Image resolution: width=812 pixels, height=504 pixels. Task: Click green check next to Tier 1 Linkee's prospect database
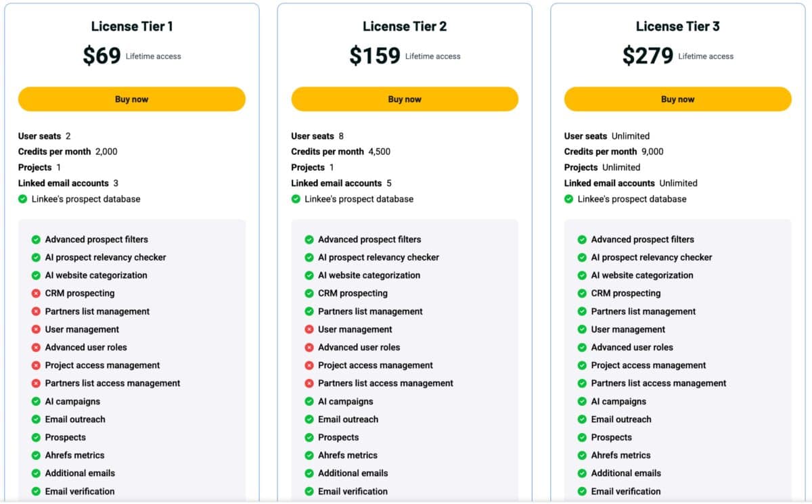pyautogui.click(x=22, y=199)
